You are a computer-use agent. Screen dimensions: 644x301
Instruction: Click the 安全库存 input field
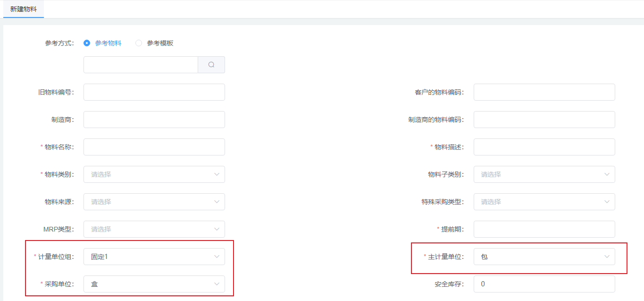(544, 284)
